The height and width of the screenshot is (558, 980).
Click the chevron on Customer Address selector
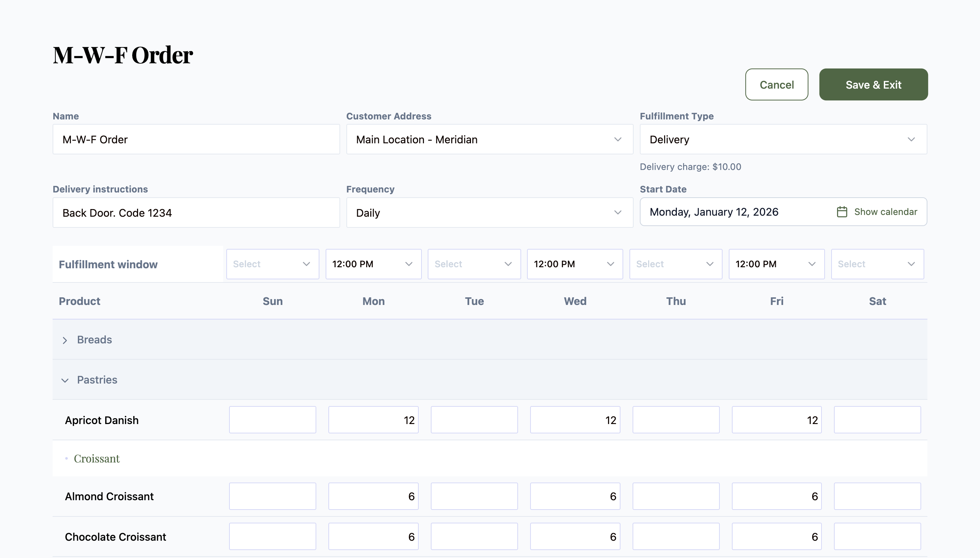618,139
